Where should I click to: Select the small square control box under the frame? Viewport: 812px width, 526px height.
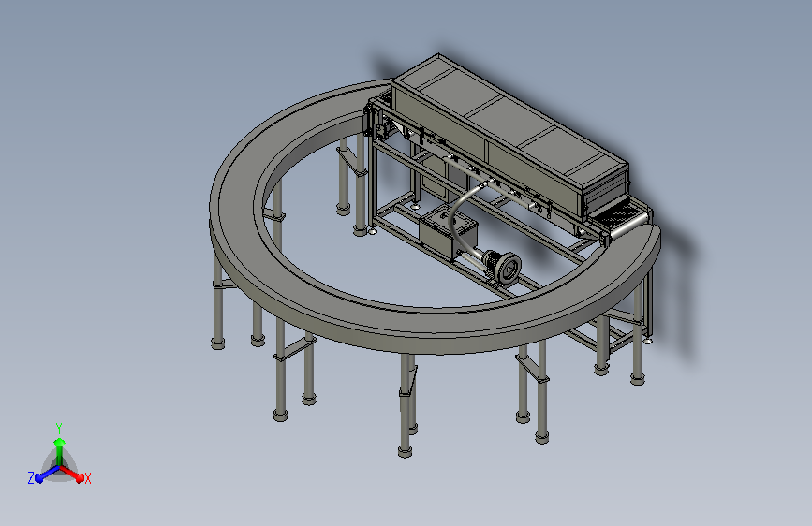click(x=448, y=231)
